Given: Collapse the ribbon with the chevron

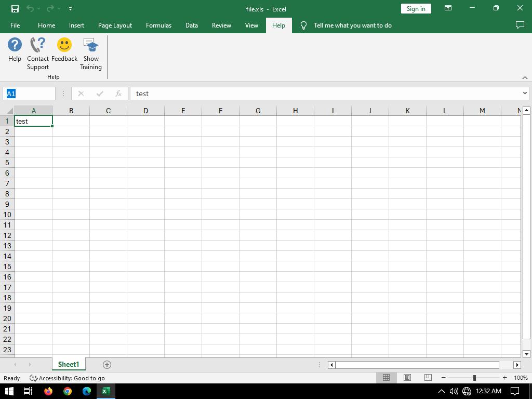Looking at the screenshot, I should [x=525, y=77].
